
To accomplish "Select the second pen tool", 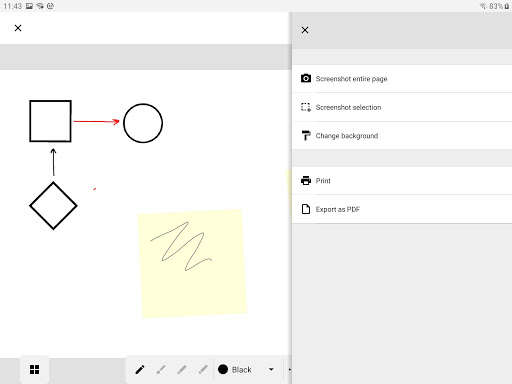I will point(161,369).
